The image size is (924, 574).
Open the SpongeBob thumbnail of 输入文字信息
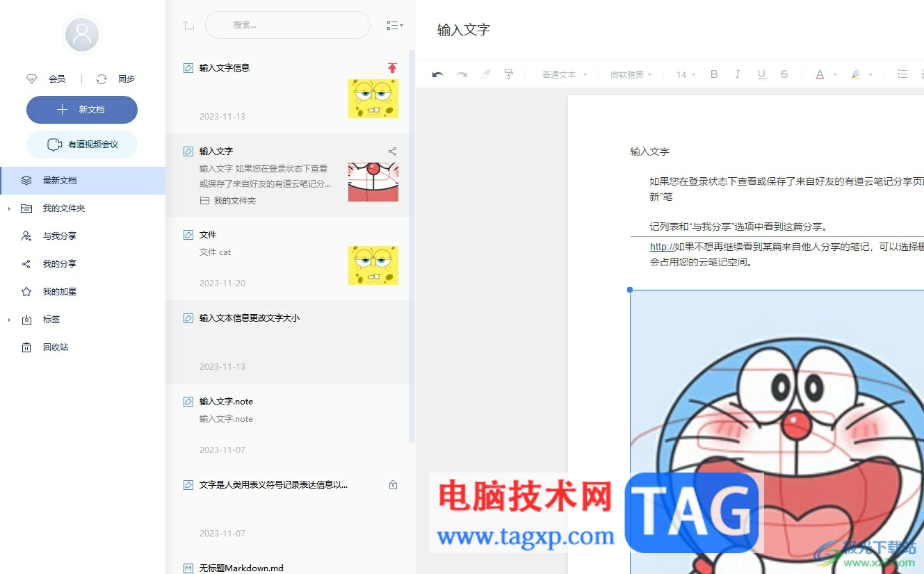(x=373, y=99)
